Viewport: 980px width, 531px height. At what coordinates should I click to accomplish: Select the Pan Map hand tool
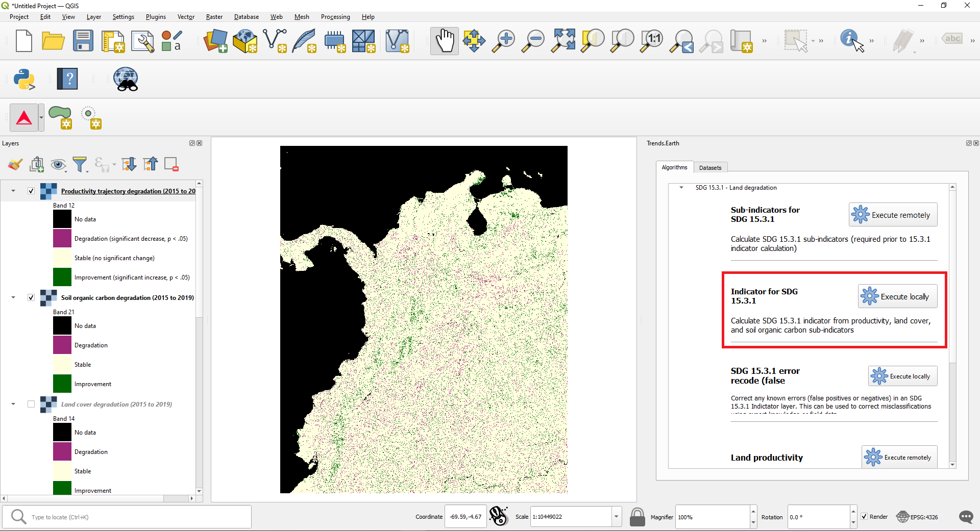coord(444,41)
